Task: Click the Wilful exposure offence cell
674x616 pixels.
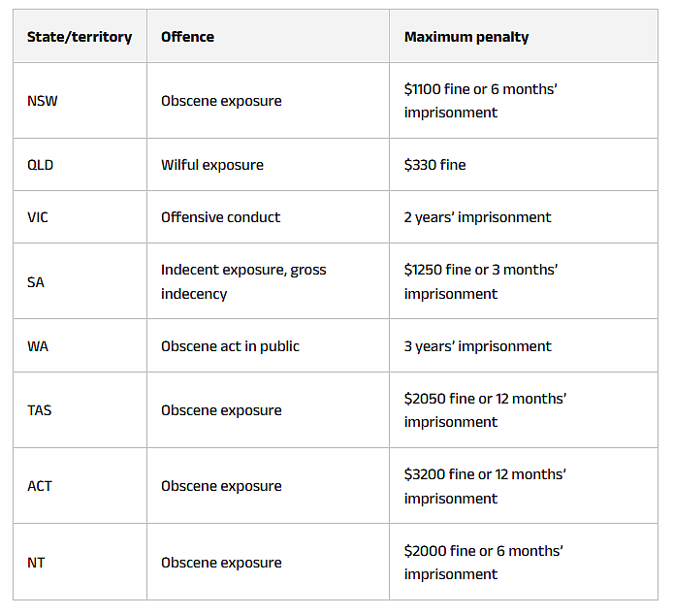Action: click(269, 165)
